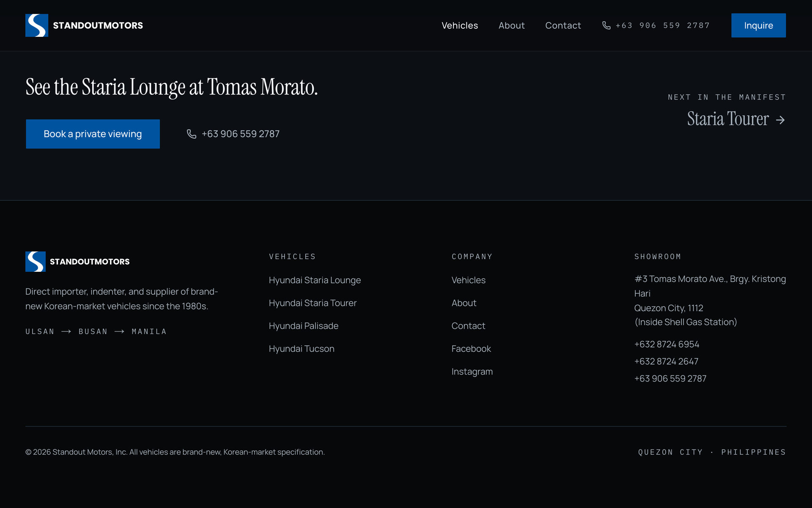This screenshot has height=508, width=812.
Task: Click the SHOWROOM column heading
Action: click(658, 257)
